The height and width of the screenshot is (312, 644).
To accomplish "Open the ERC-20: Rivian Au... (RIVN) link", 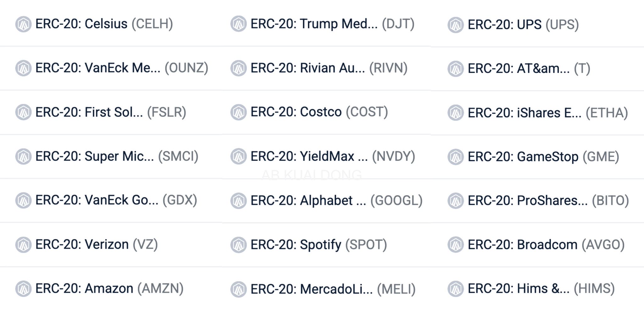I will [329, 68].
